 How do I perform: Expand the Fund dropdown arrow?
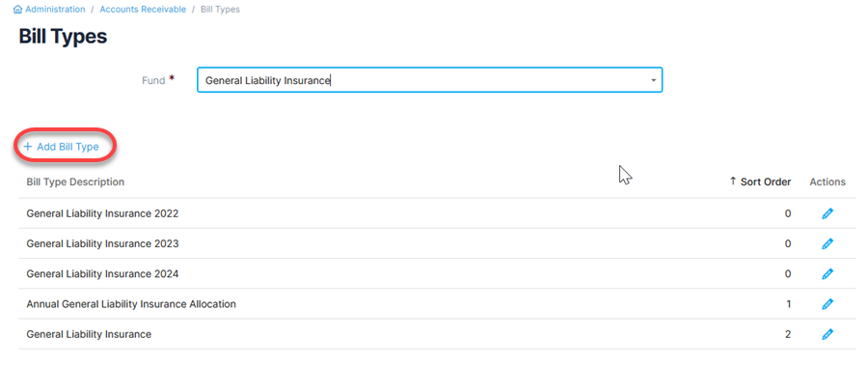(653, 80)
